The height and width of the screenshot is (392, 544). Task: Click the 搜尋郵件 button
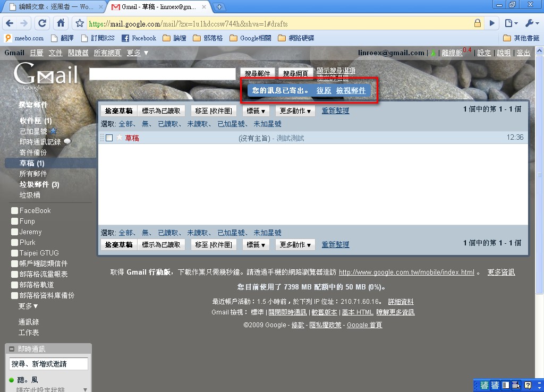pyautogui.click(x=258, y=73)
